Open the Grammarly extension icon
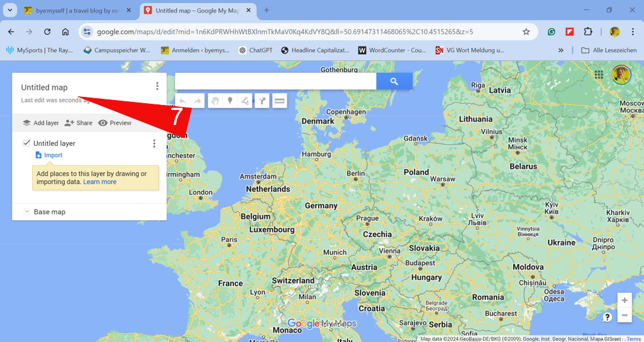This screenshot has width=644, height=342. [x=552, y=31]
